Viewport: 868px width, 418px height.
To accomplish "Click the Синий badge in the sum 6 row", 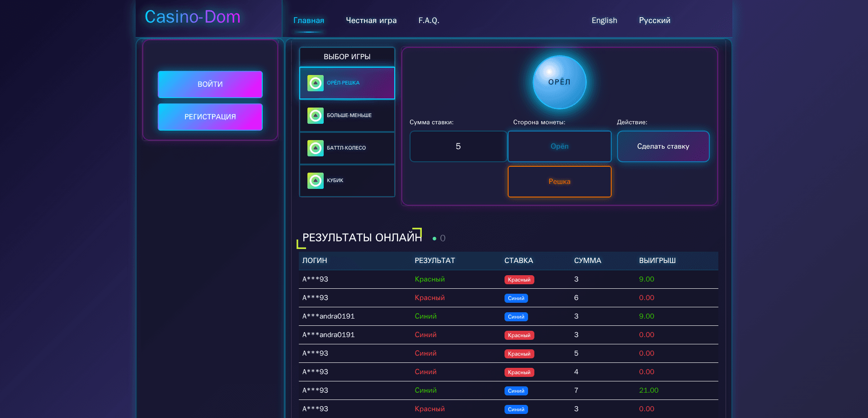I will [516, 298].
